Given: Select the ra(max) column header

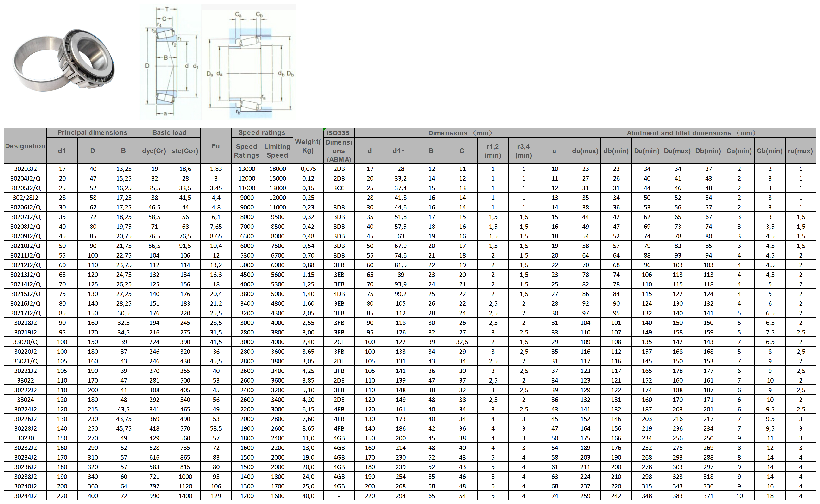Looking at the screenshot, I should click(x=800, y=151).
